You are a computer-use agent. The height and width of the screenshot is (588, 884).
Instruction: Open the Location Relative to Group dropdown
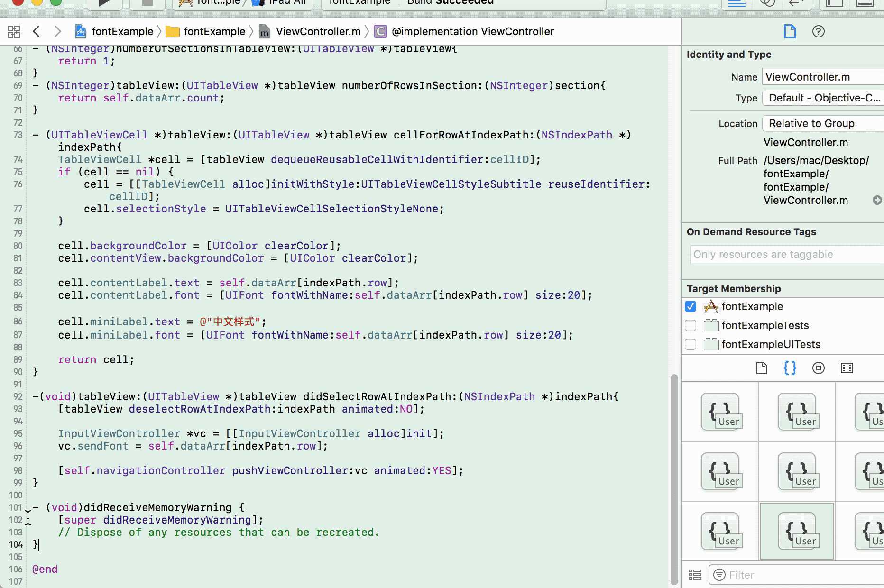[x=823, y=123]
